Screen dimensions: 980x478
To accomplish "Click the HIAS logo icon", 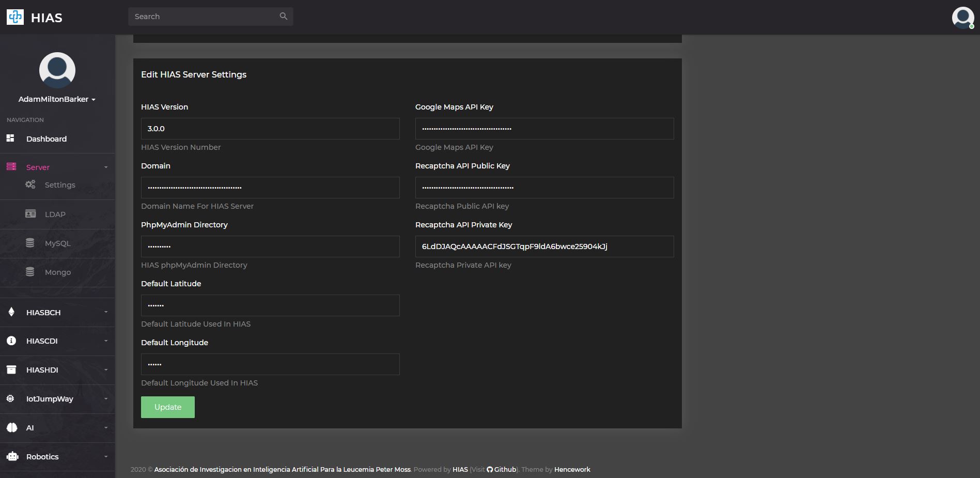I will (x=15, y=17).
